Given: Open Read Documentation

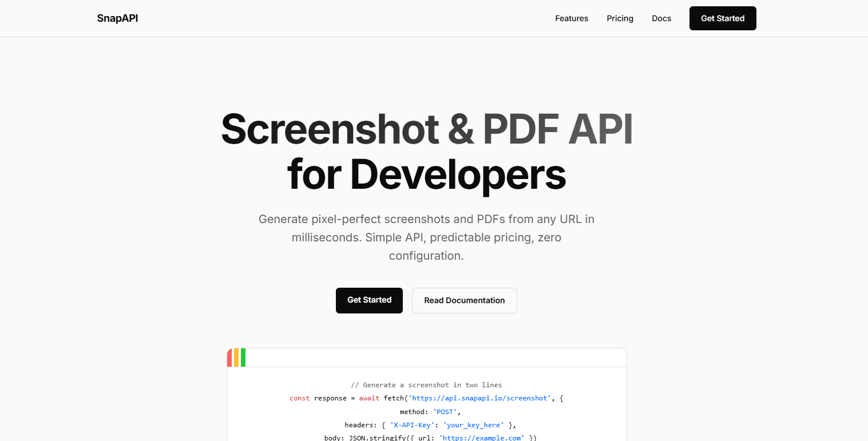Looking at the screenshot, I should tap(464, 300).
